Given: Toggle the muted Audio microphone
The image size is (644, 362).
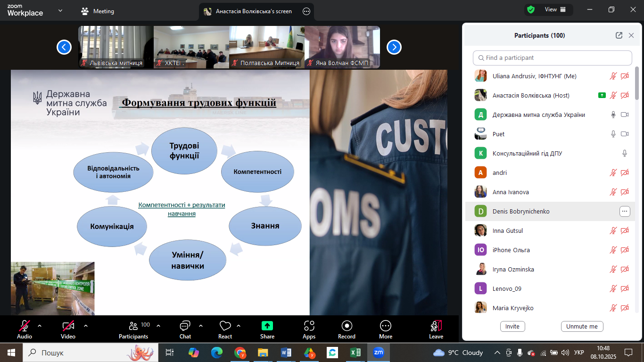Looking at the screenshot, I should coord(24,326).
